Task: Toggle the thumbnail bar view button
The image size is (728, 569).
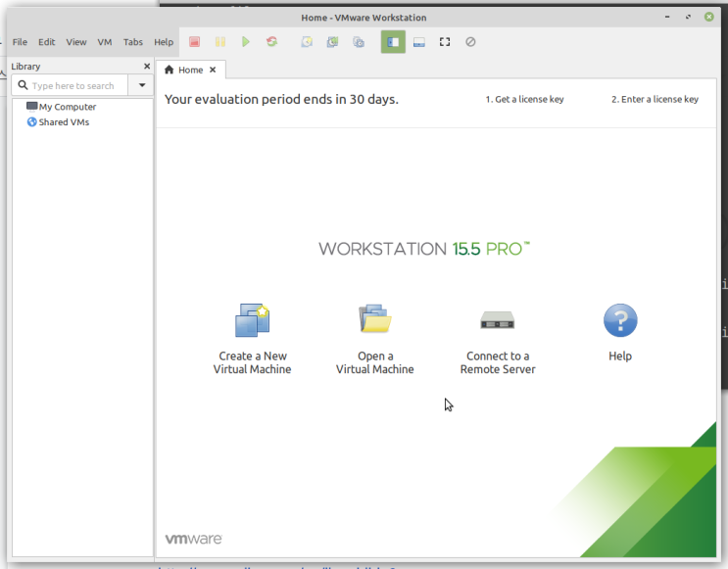Action: [418, 42]
